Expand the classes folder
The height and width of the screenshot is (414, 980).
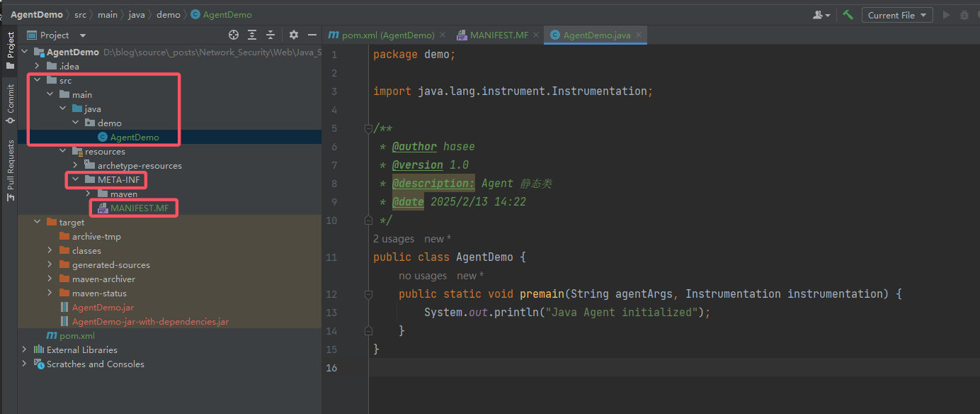pyautogui.click(x=50, y=250)
